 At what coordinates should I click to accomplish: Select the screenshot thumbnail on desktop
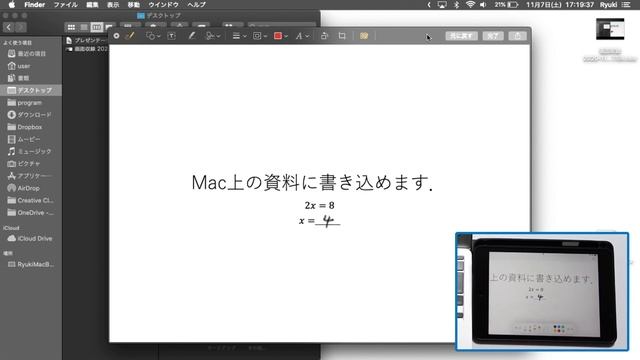coord(610,29)
